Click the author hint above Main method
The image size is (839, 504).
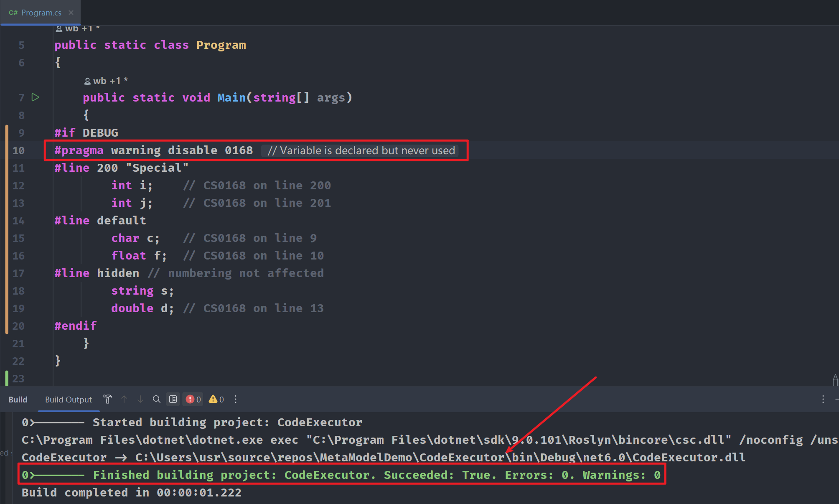pos(106,81)
